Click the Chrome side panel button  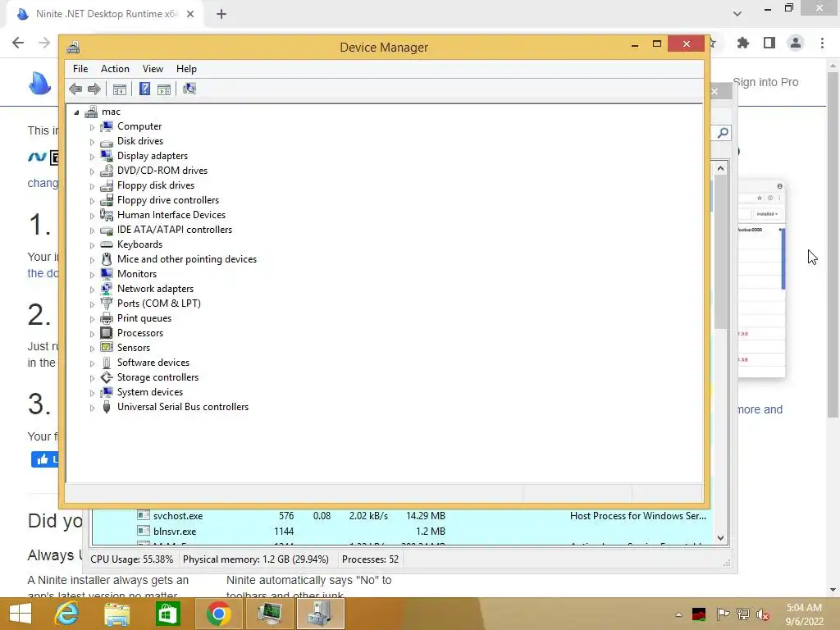point(769,43)
